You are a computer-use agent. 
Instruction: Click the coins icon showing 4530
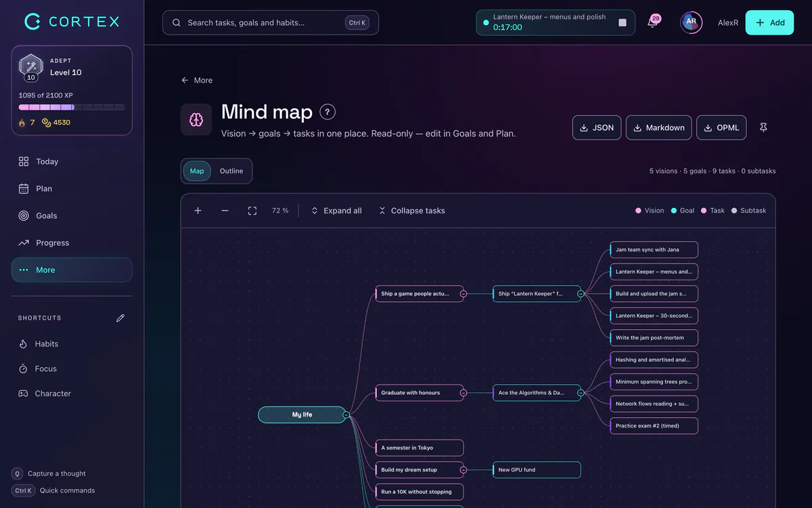(x=46, y=123)
